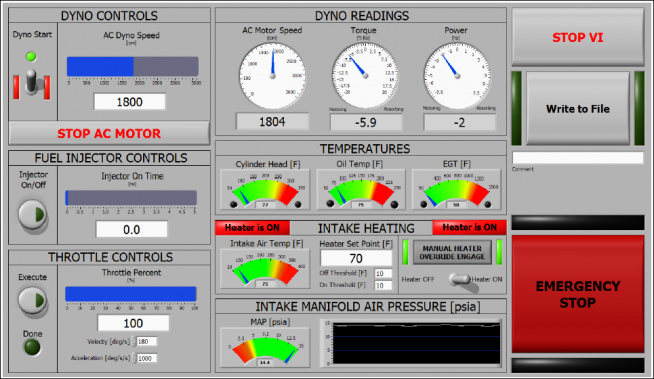Click the Oil Temp gauge
The image size is (654, 379).
(x=361, y=190)
